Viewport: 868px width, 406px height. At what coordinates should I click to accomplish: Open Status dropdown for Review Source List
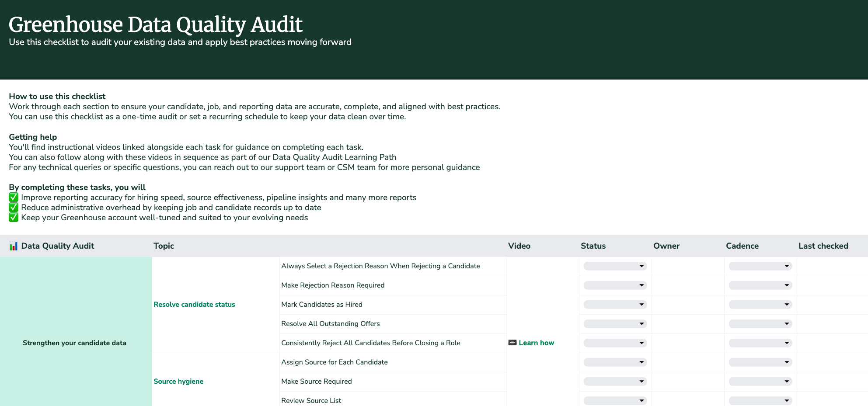(615, 401)
